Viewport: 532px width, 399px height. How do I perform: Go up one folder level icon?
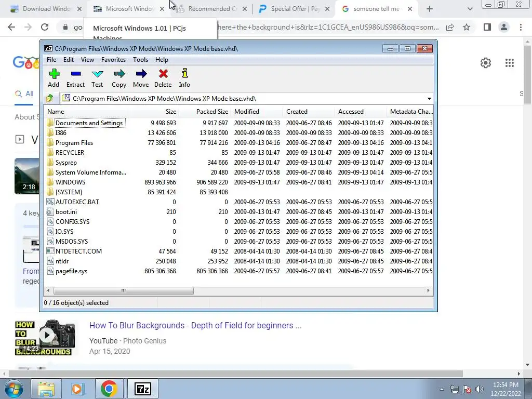pos(50,98)
